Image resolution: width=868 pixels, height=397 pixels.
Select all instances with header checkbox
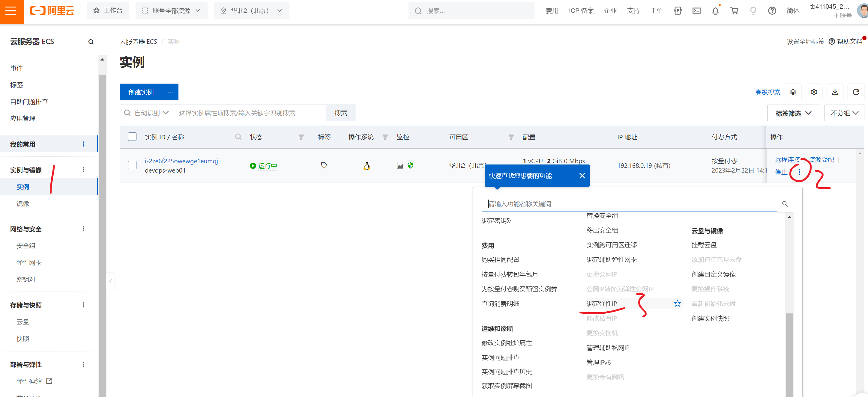[132, 137]
